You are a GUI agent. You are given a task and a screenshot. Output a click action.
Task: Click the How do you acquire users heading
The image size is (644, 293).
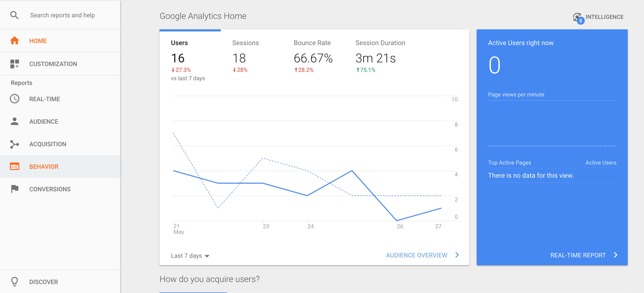pyautogui.click(x=210, y=279)
